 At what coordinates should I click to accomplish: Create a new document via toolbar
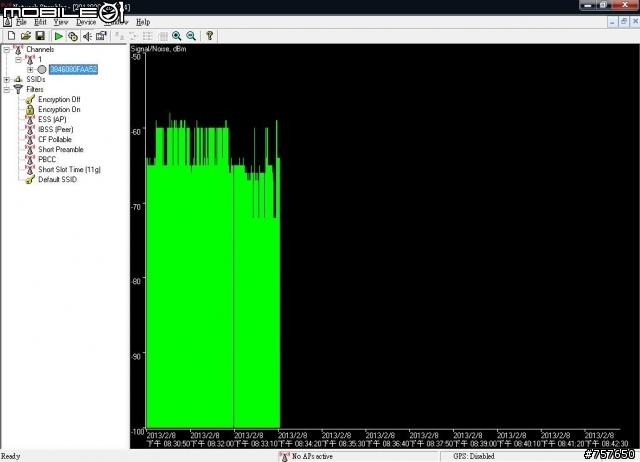point(11,36)
